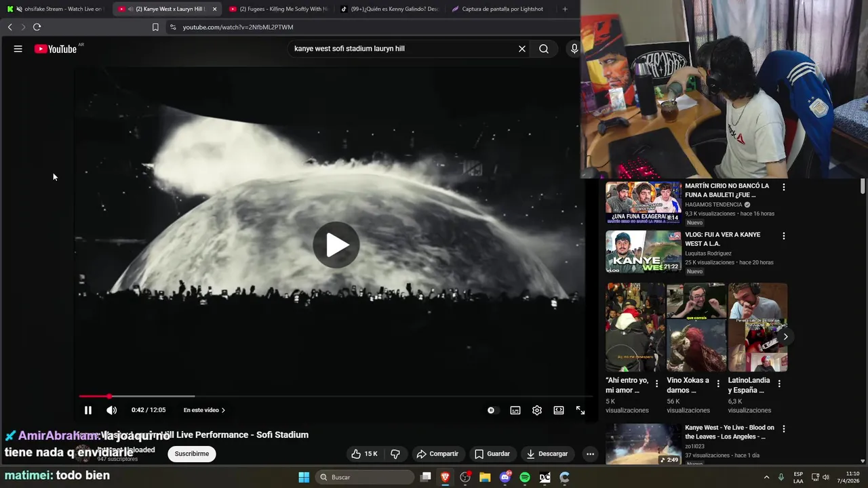
Task: Open the Windows Start menu
Action: click(304, 477)
